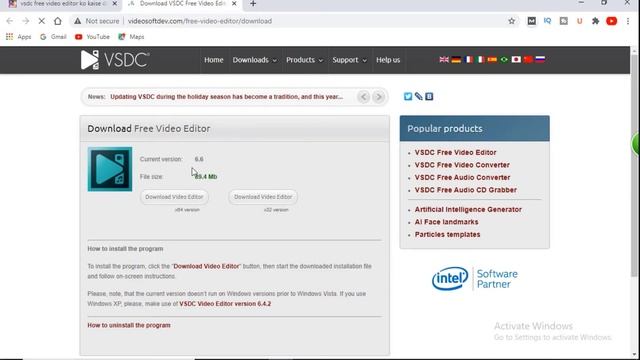Open the Apps bookmark shortcut

(18, 37)
